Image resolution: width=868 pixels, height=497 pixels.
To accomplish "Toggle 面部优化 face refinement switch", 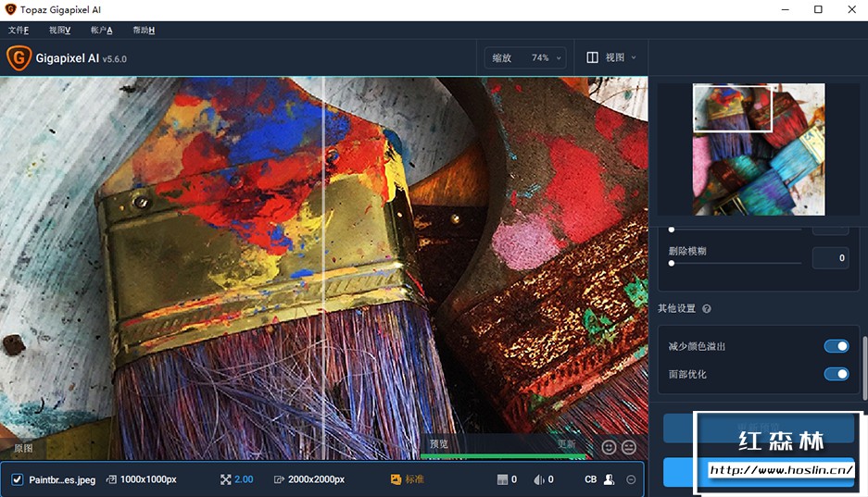I will coord(836,374).
